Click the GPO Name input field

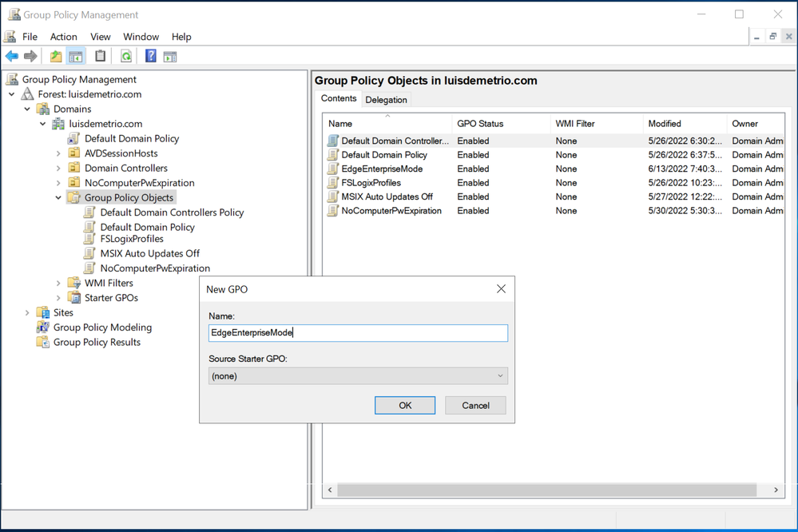tap(358, 333)
